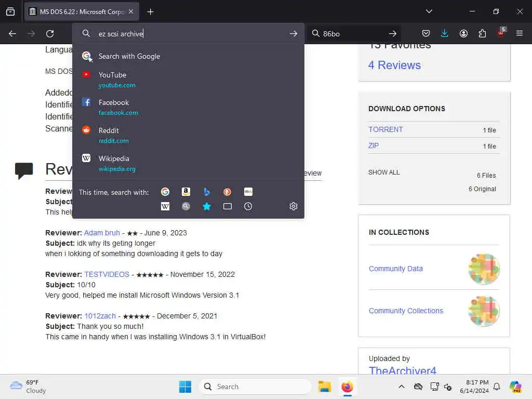532x399 pixels.
Task: Submit the address bar search arrow
Action: point(294,34)
